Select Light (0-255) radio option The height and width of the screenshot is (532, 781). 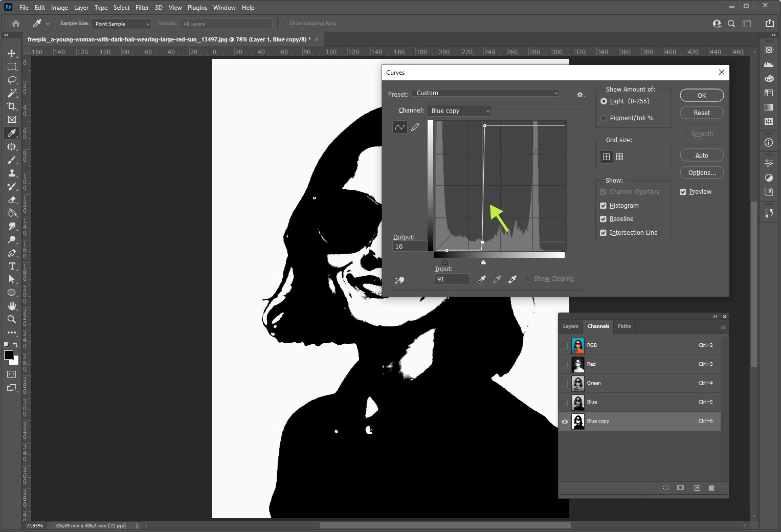click(x=604, y=101)
